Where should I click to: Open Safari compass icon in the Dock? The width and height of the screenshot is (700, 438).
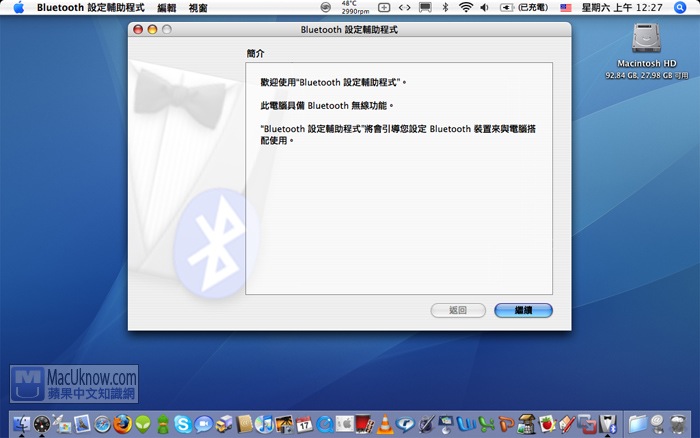pos(102,424)
